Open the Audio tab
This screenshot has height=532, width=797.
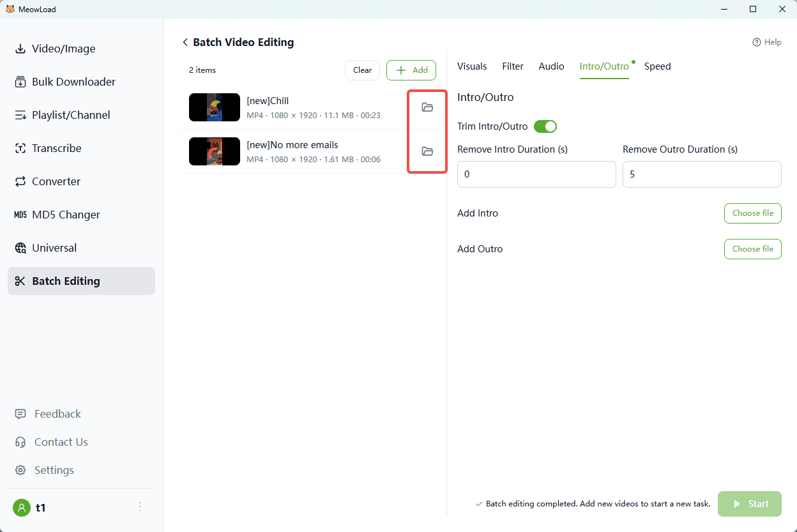point(551,66)
